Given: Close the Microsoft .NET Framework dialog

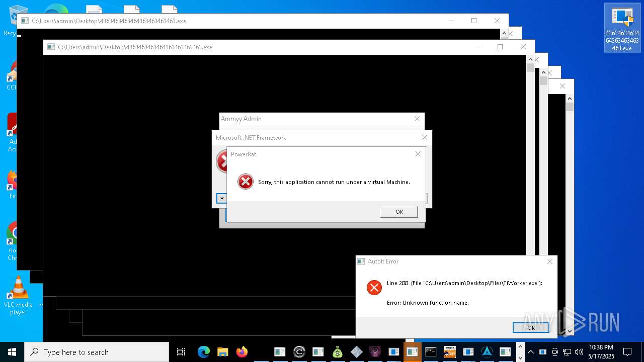Looking at the screenshot, I should (424, 137).
